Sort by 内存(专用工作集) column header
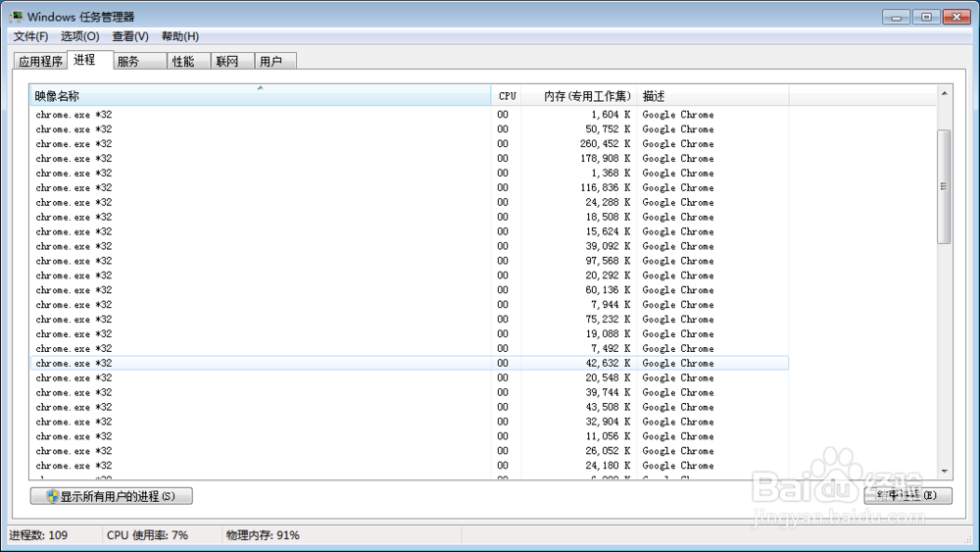This screenshot has width=980, height=552. click(579, 96)
